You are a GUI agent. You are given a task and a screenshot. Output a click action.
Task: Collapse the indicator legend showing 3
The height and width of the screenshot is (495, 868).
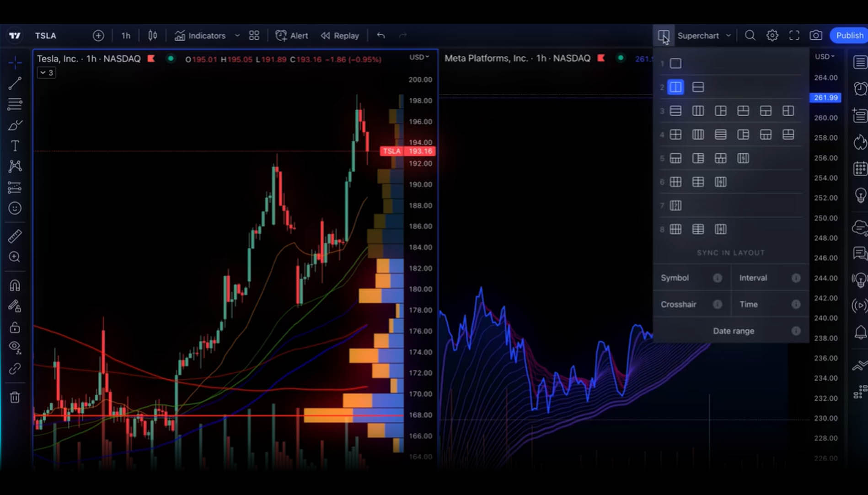pos(47,73)
